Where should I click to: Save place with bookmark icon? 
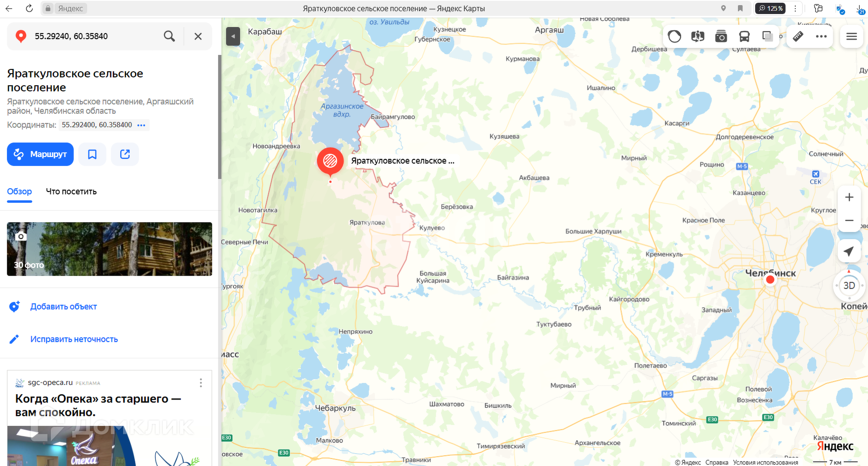(x=92, y=154)
